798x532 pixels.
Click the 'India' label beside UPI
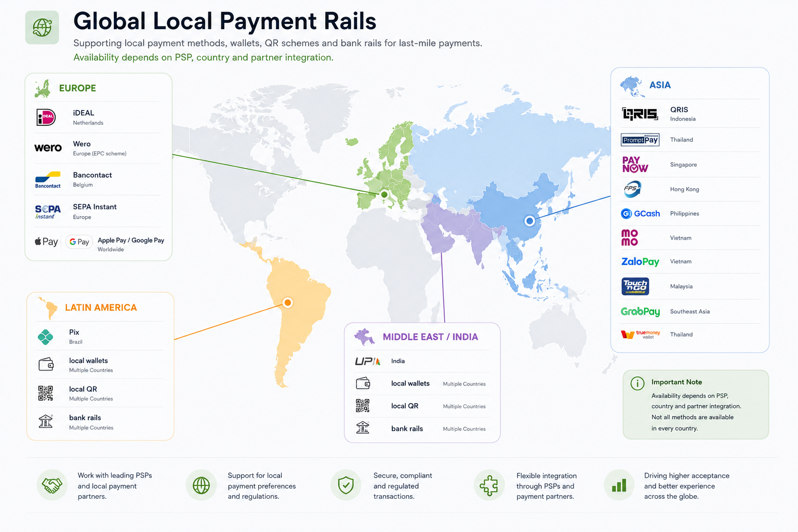398,361
